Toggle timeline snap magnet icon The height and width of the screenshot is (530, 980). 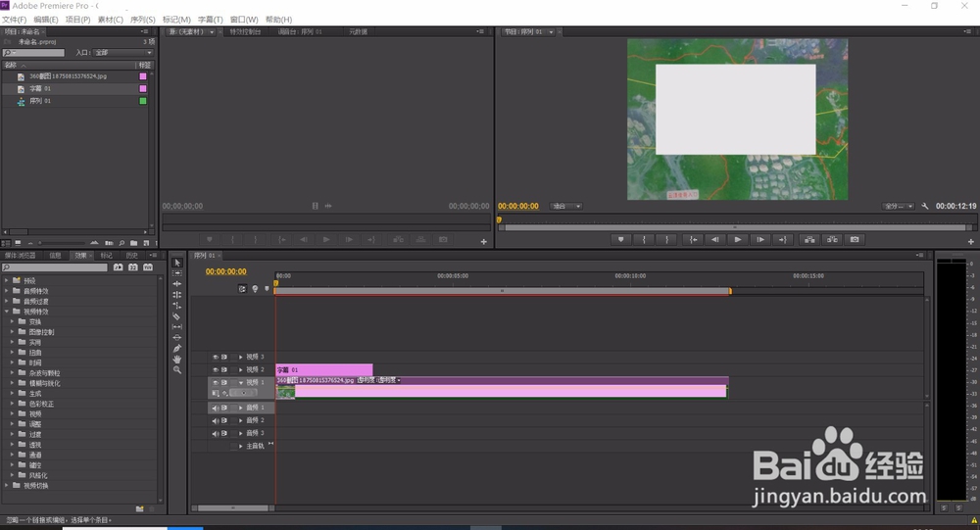click(242, 289)
